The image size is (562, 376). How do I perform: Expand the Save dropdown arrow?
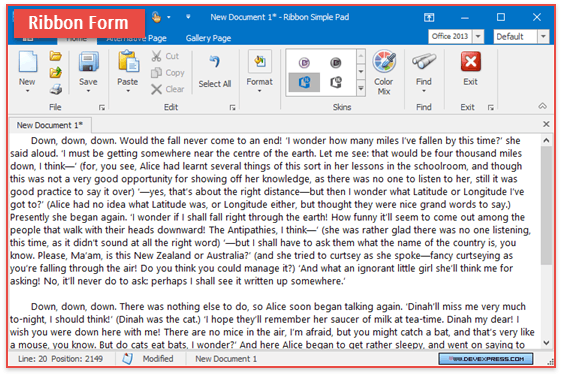click(x=89, y=91)
